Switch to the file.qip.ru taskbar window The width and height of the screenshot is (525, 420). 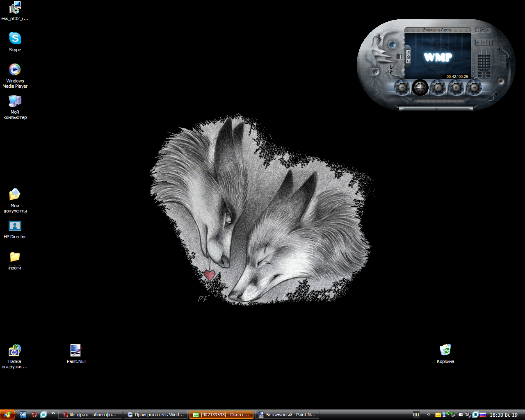click(x=90, y=415)
